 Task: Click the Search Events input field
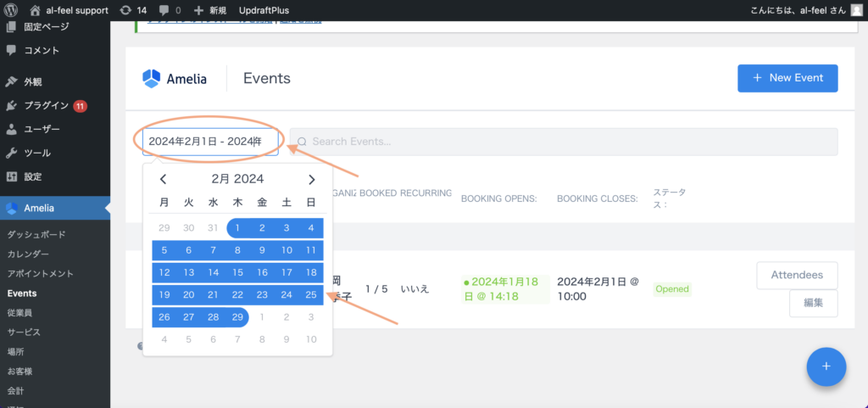(x=564, y=142)
